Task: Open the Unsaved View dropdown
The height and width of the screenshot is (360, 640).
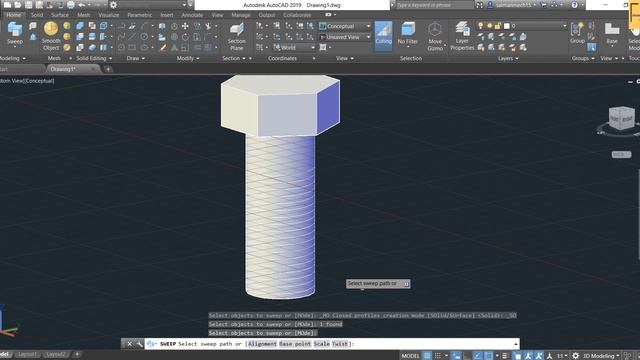Action: click(x=345, y=37)
